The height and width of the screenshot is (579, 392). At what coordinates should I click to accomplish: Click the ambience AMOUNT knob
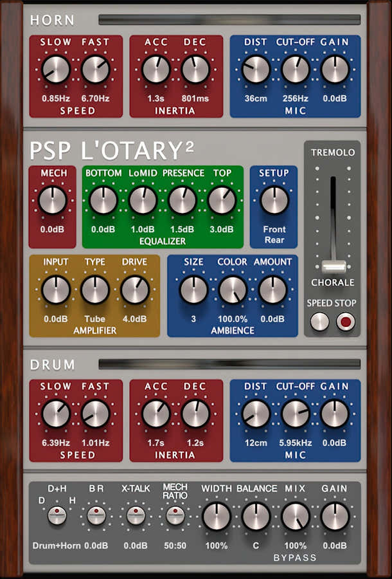click(x=272, y=289)
